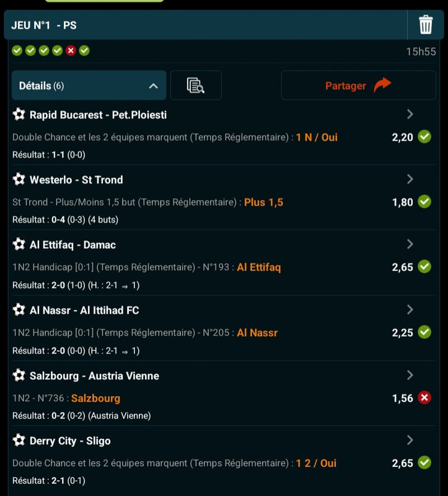Click odds value 1,56

coord(403,398)
